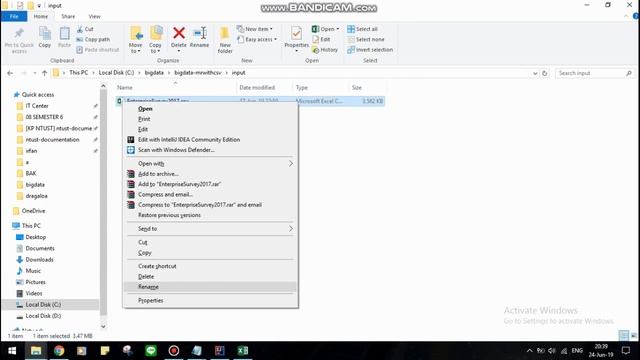Click the Up directory arrow
The image size is (640, 360).
[x=44, y=73]
